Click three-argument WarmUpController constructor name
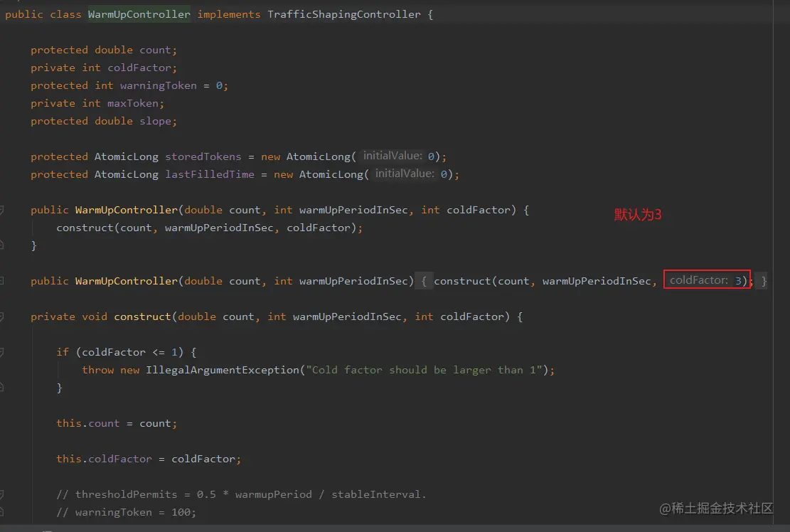The height and width of the screenshot is (532, 790). pos(127,210)
